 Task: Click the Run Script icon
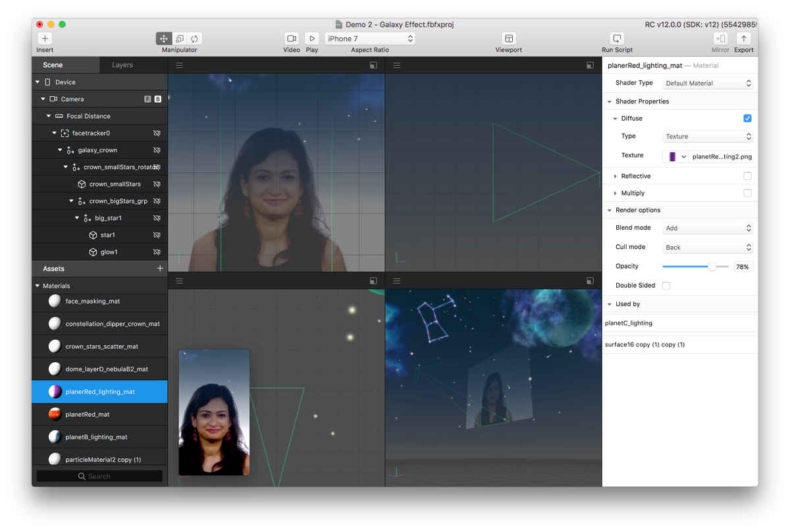[x=617, y=39]
